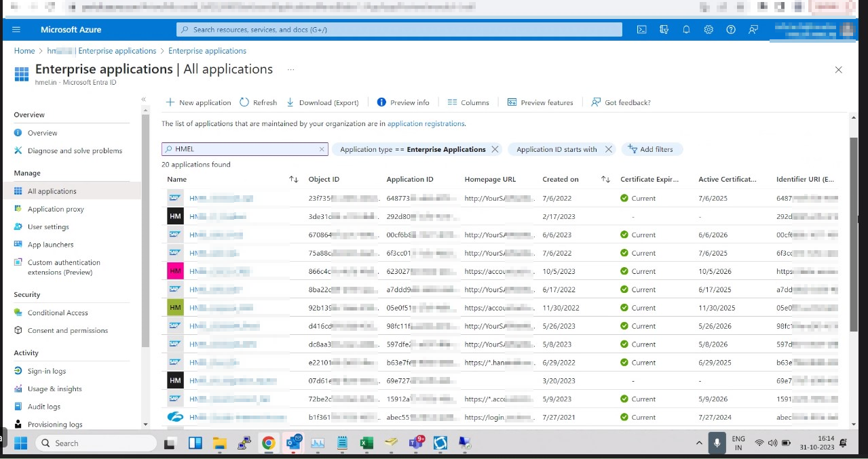Click Add filters button
This screenshot has width=868, height=459.
coord(652,149)
